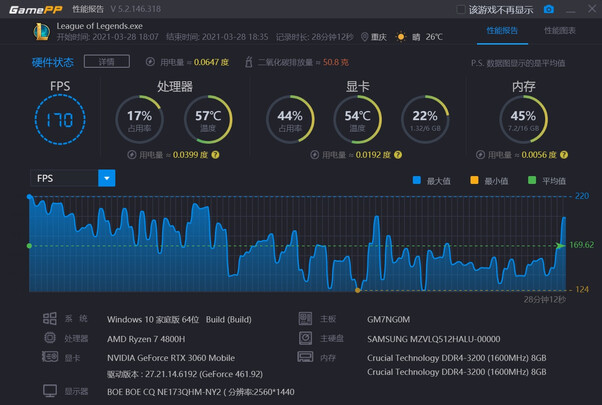Click the FPS 170 circular gauge

60,119
